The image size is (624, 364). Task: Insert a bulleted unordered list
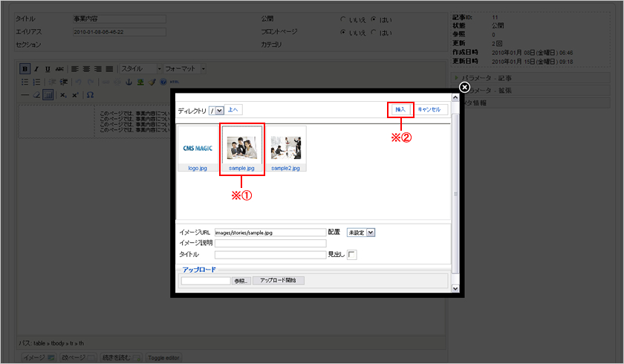[25, 82]
